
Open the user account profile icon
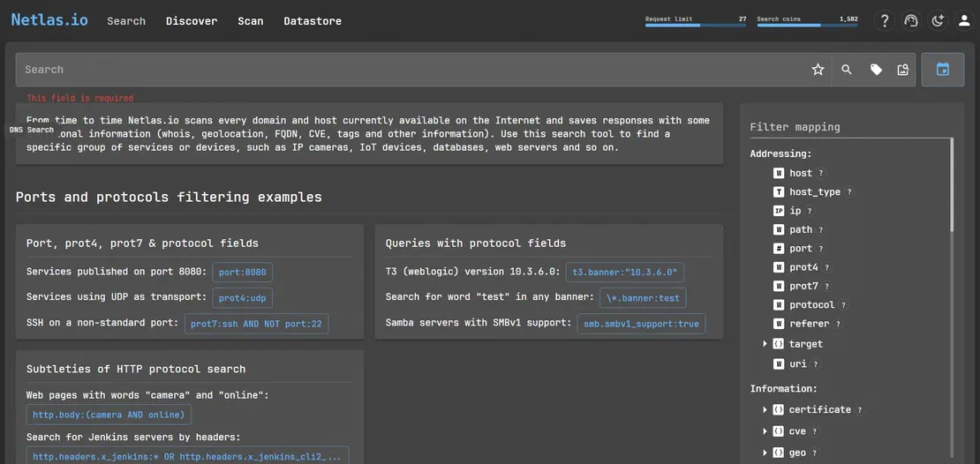click(964, 20)
